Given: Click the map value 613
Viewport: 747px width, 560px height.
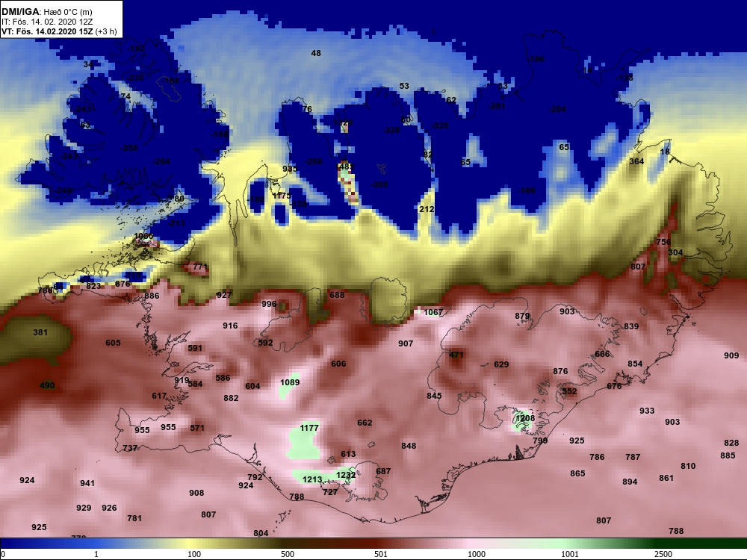Looking at the screenshot, I should [x=348, y=454].
